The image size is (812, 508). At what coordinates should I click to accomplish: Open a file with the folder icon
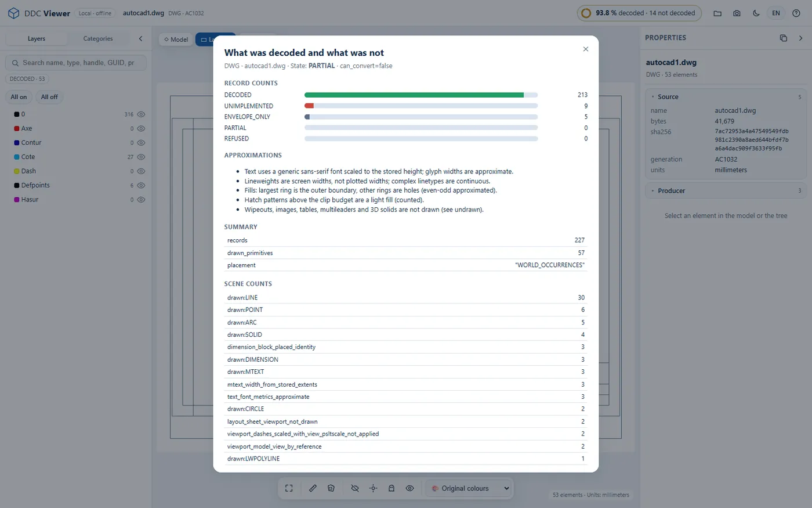click(717, 13)
